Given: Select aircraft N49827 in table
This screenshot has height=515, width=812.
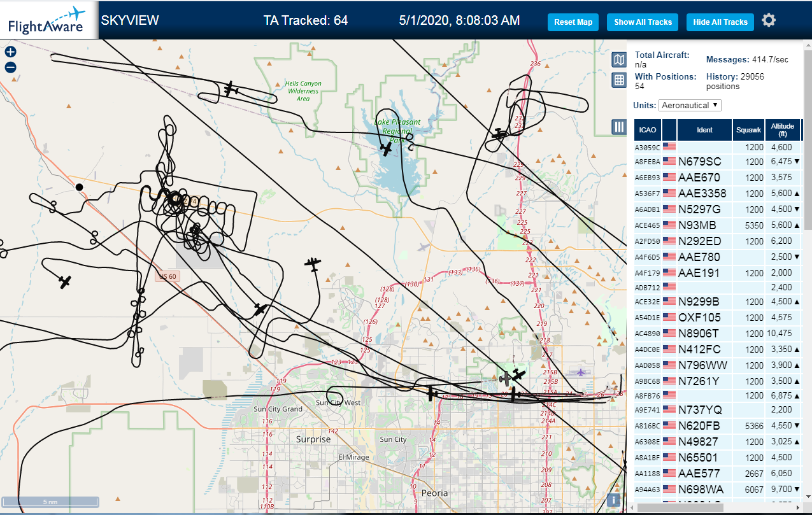Looking at the screenshot, I should tap(717, 441).
